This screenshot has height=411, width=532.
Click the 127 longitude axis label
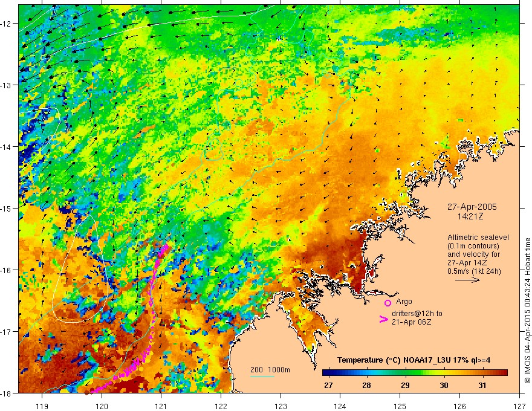(519, 406)
